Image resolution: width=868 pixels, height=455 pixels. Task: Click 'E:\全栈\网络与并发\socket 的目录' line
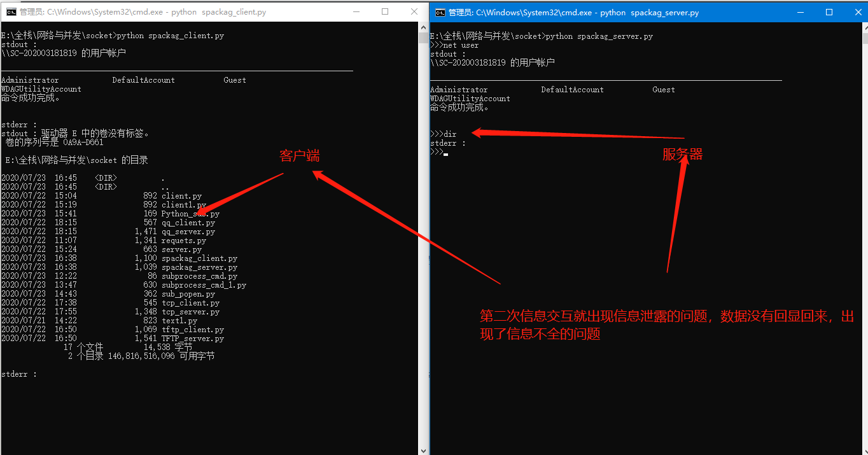(77, 160)
